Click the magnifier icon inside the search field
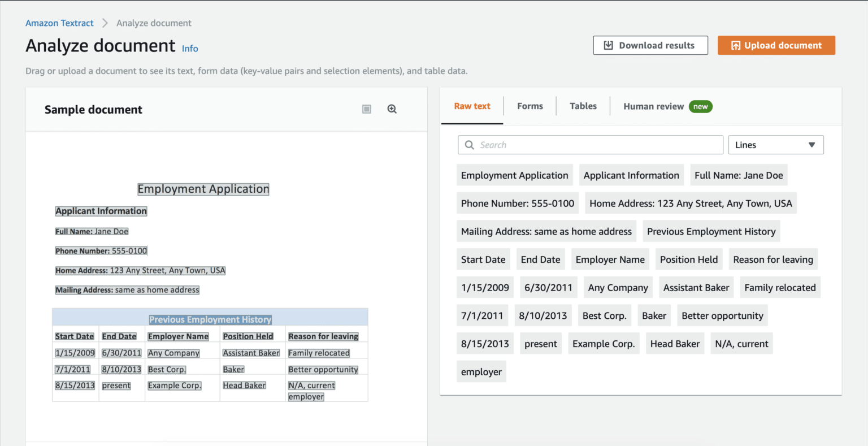868x446 pixels. pyautogui.click(x=469, y=145)
